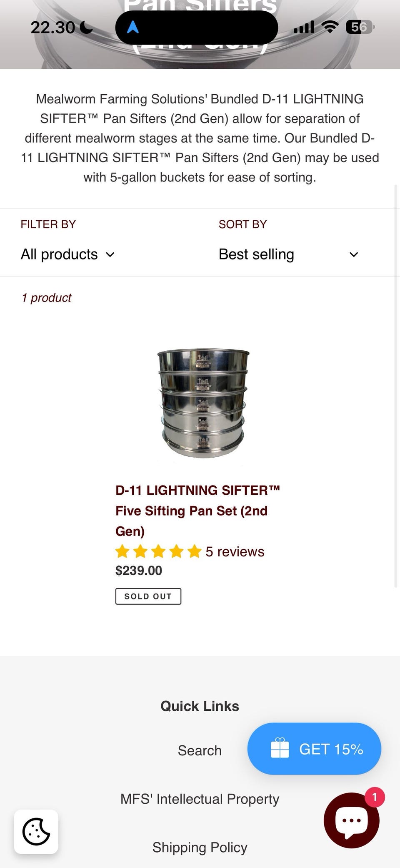Screen dimensions: 400x868
Task: Tap the gift icon in discount button
Action: click(x=280, y=749)
